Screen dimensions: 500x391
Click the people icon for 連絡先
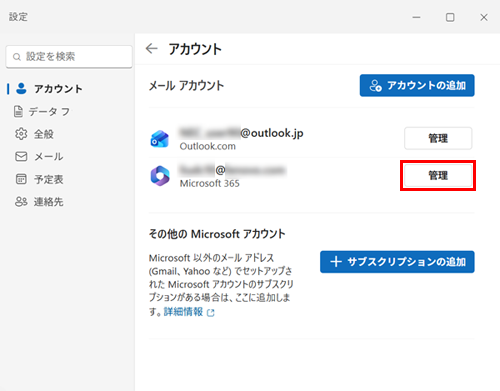21,201
